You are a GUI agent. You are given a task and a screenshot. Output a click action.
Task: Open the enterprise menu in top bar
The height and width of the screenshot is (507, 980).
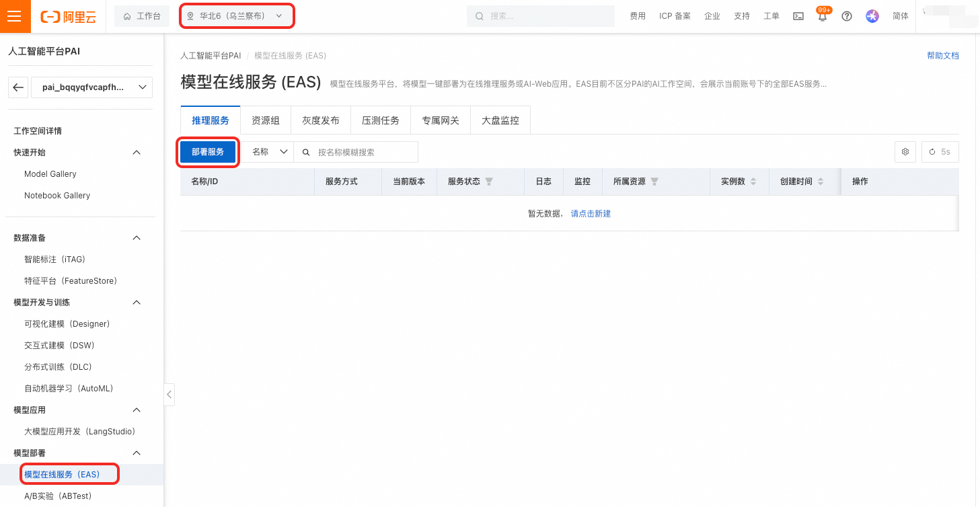712,16
